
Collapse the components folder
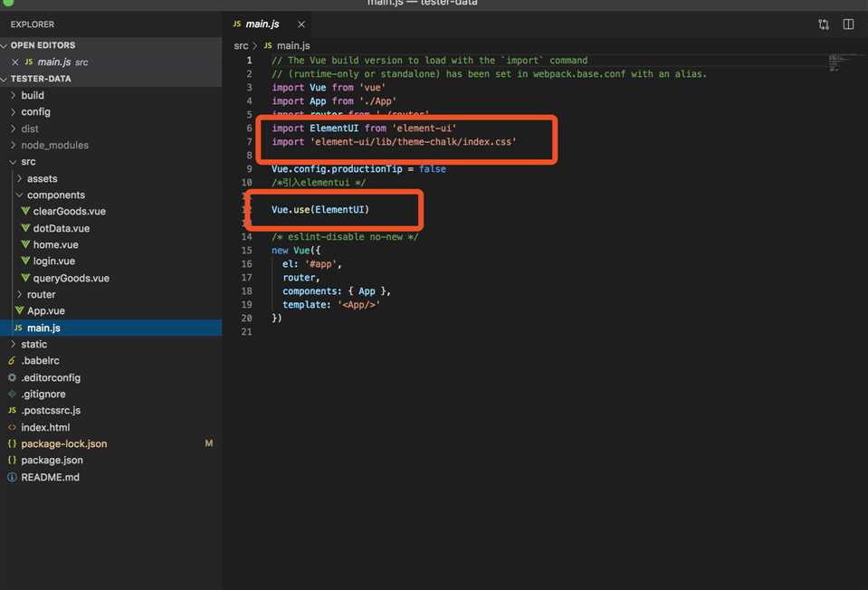tap(110, 195)
